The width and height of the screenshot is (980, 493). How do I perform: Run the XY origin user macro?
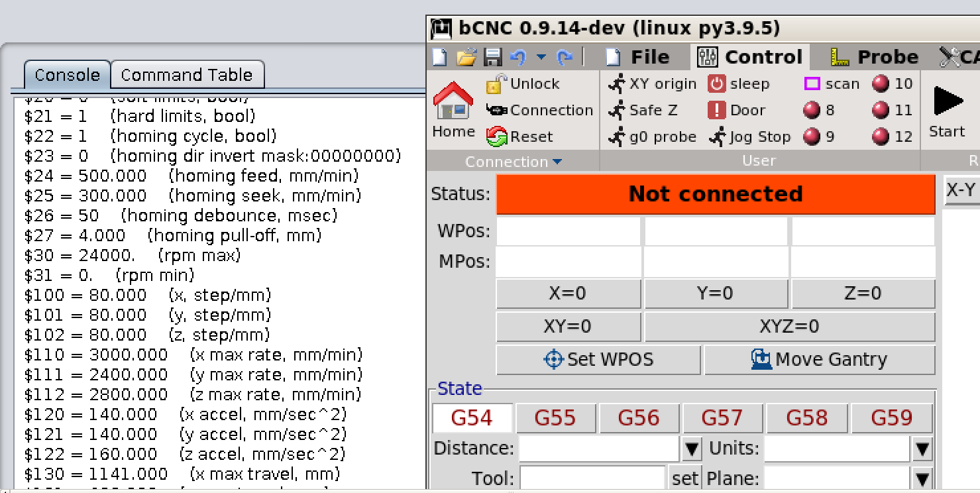653,83
